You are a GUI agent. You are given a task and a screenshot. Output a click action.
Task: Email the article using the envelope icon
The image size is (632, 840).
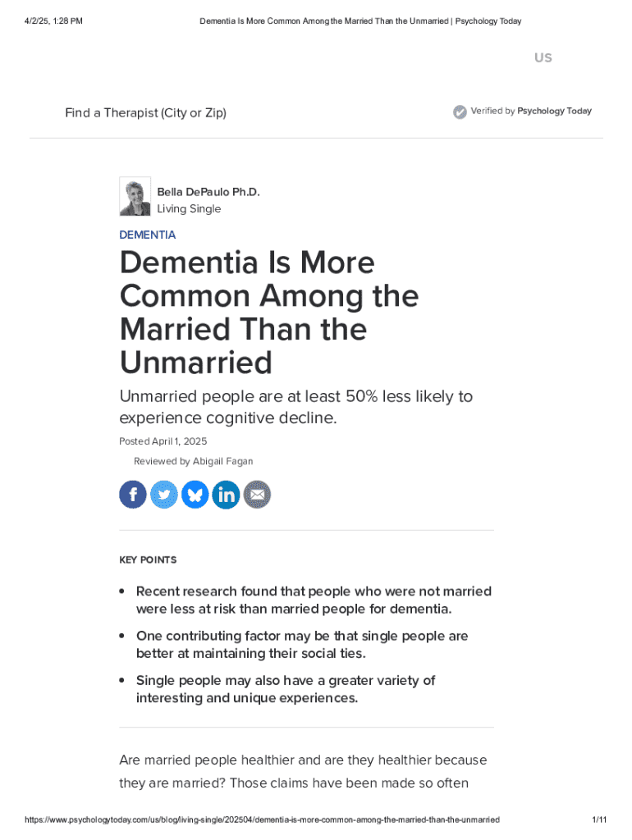pyautogui.click(x=257, y=495)
